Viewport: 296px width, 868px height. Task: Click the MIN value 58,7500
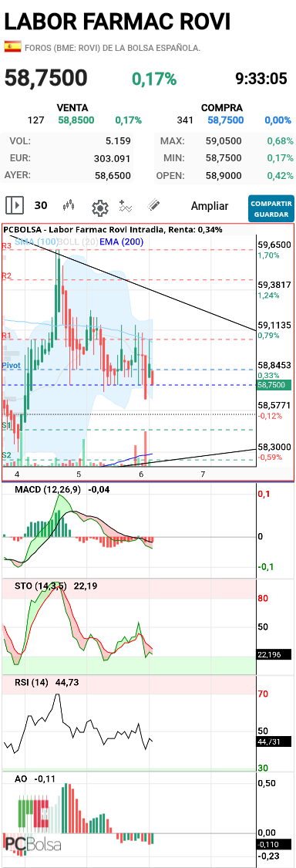pyautogui.click(x=224, y=157)
